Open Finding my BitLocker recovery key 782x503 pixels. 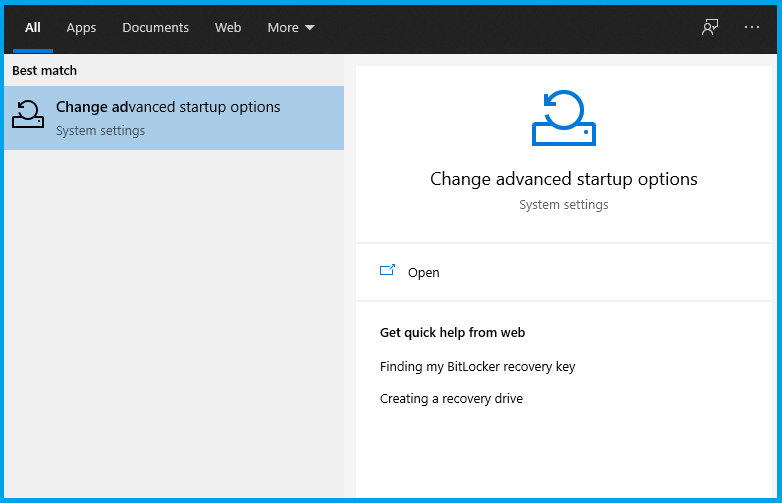[477, 367]
